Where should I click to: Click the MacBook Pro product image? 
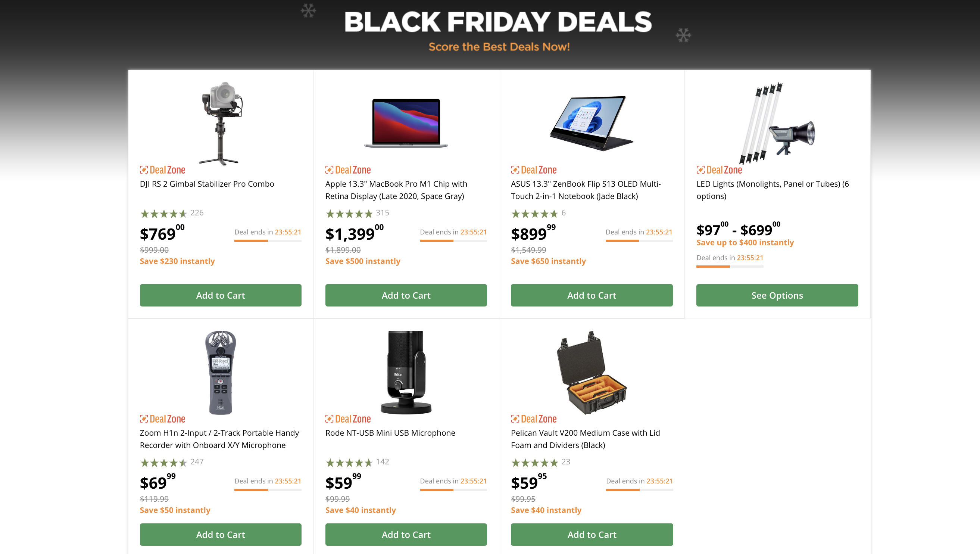(x=406, y=122)
